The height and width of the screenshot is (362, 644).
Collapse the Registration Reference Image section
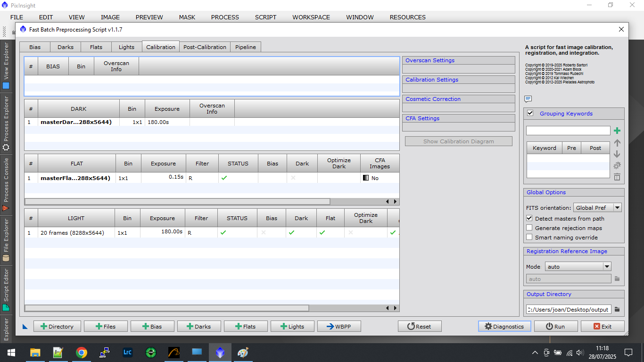574,251
